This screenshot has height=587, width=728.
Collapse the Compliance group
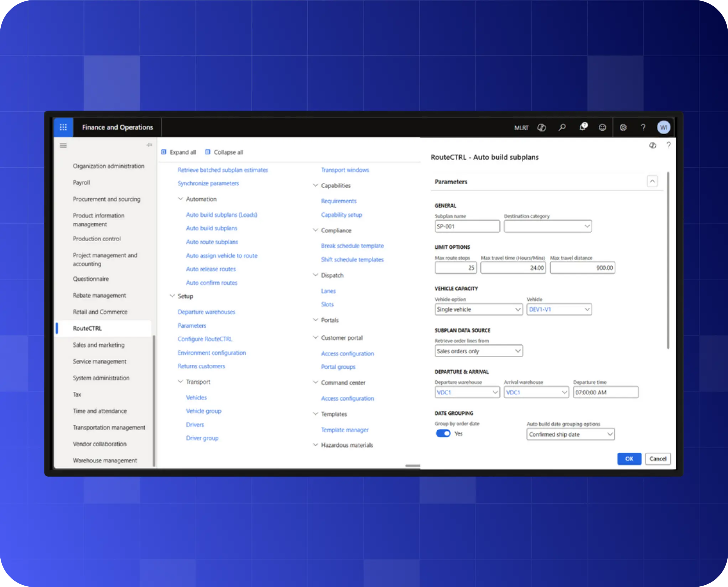click(x=315, y=230)
